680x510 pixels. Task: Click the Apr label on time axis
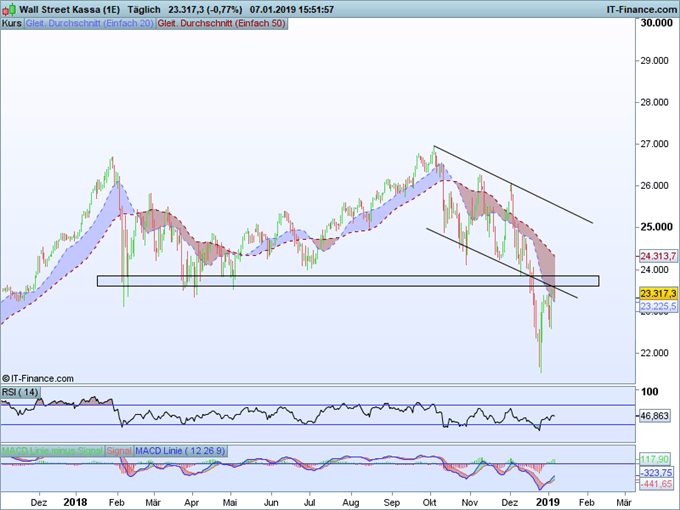point(191,502)
